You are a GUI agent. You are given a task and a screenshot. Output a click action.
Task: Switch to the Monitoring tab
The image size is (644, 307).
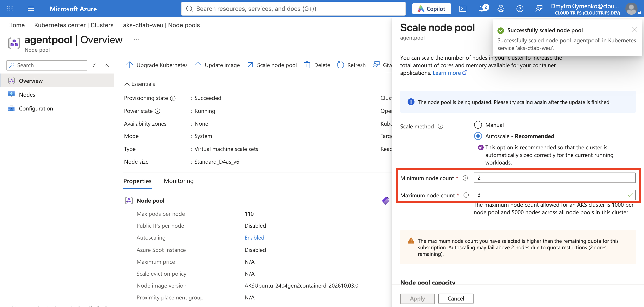(179, 181)
